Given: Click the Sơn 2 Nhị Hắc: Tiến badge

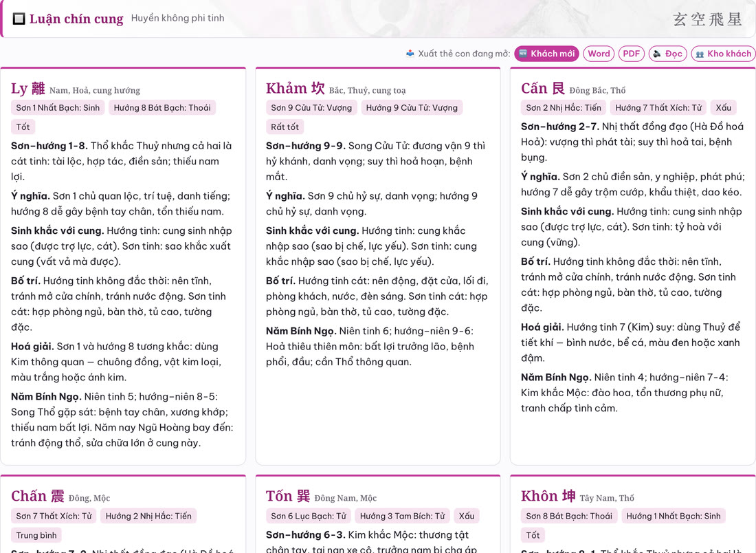Looking at the screenshot, I should tap(564, 107).
